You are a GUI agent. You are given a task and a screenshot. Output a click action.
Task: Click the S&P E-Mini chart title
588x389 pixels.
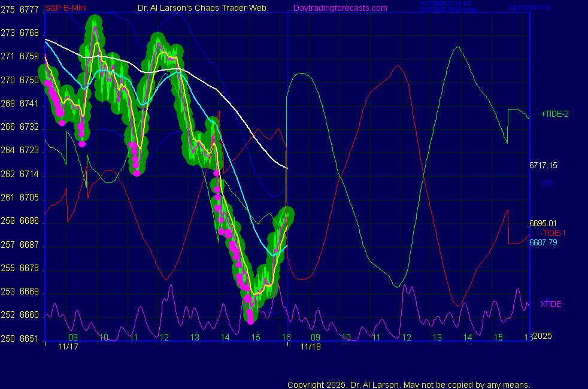pyautogui.click(x=65, y=8)
